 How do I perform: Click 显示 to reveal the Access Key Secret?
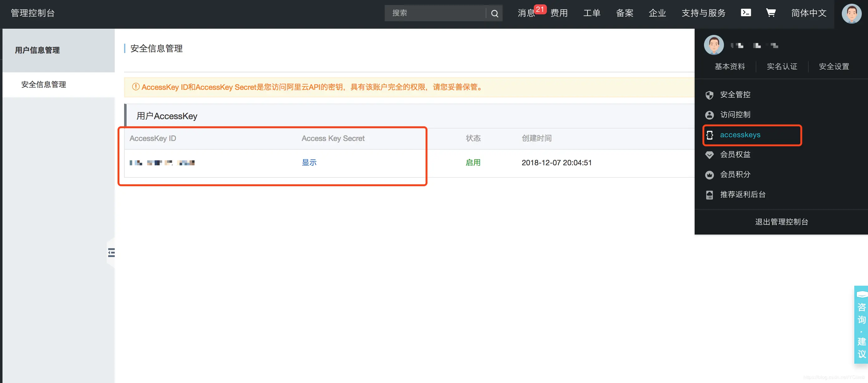(309, 162)
